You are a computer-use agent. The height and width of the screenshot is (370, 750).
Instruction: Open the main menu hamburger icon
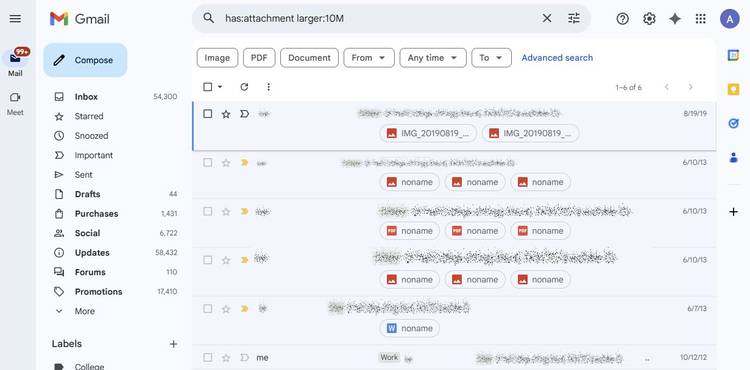coord(15,19)
